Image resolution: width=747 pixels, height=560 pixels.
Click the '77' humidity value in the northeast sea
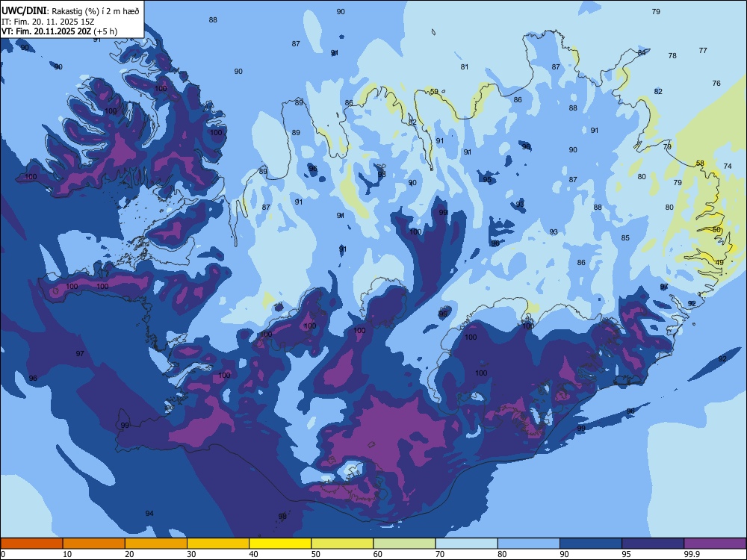click(703, 51)
